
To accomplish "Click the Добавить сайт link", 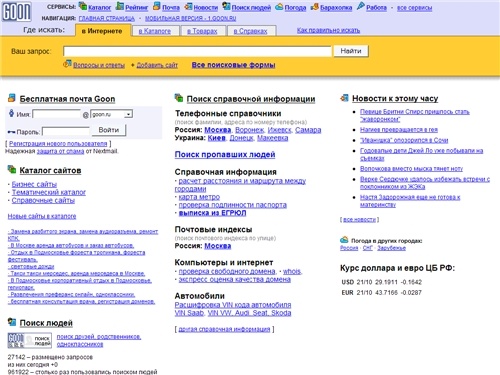I will pyautogui.click(x=157, y=65).
